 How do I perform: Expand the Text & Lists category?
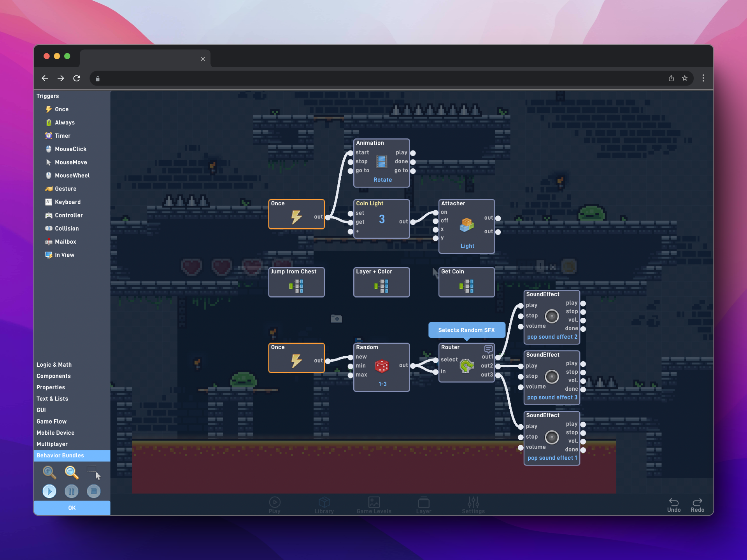[x=52, y=399]
